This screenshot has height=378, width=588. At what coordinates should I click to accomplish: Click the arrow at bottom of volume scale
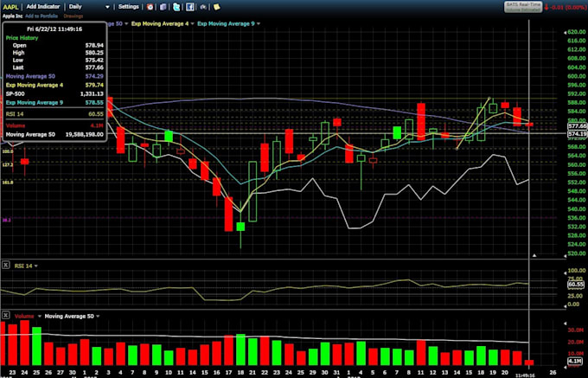pyautogui.click(x=566, y=367)
